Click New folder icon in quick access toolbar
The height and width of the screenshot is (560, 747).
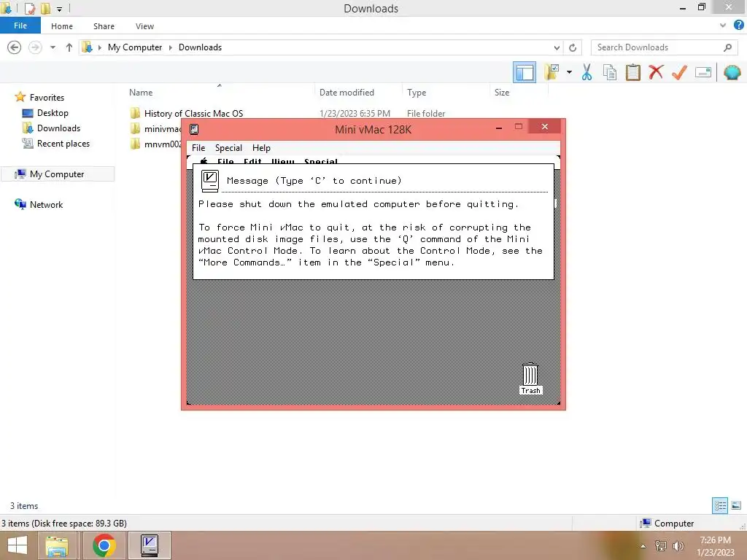tap(45, 8)
